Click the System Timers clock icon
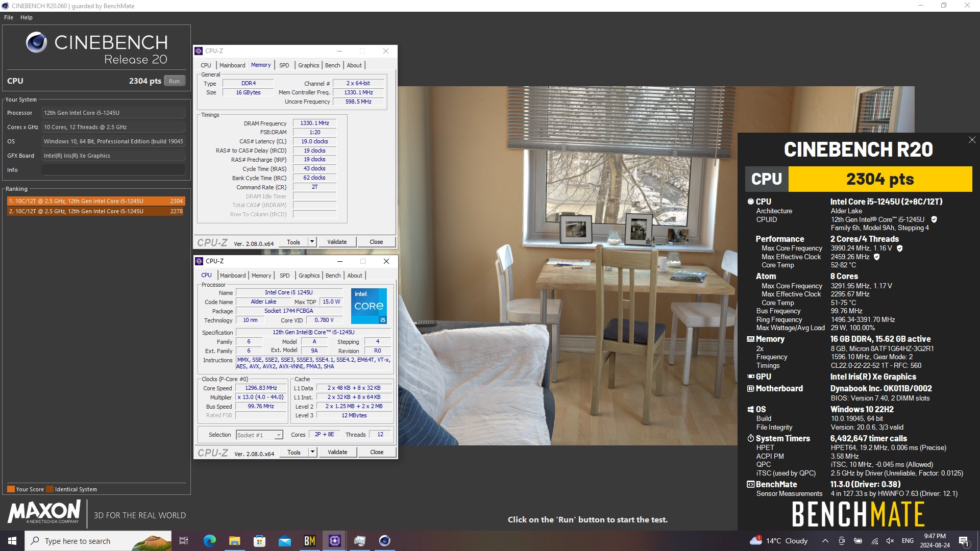This screenshot has height=551, width=980. [750, 438]
